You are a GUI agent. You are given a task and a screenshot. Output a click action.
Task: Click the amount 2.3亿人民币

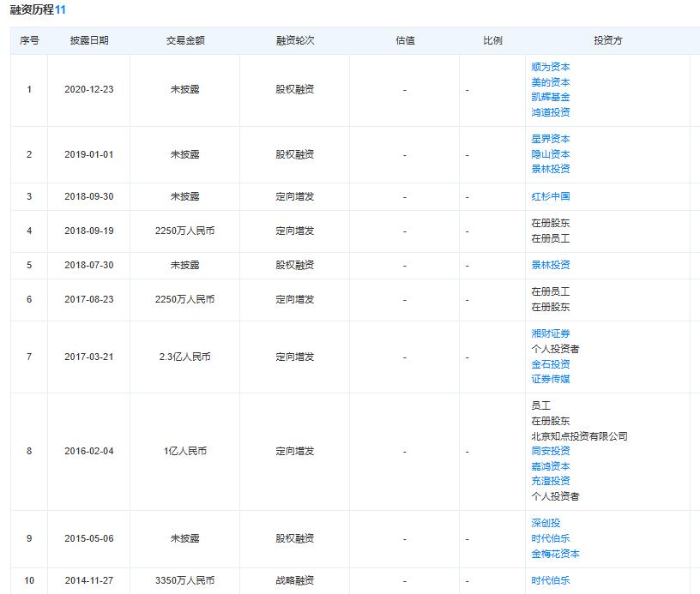184,357
